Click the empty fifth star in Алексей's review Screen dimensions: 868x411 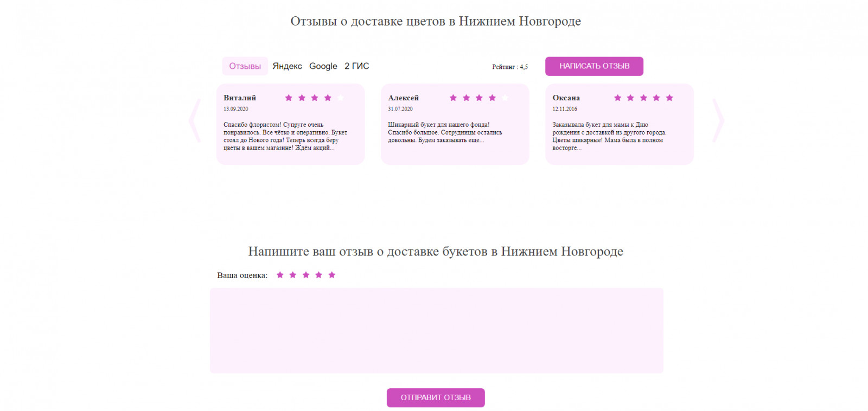[x=505, y=98]
